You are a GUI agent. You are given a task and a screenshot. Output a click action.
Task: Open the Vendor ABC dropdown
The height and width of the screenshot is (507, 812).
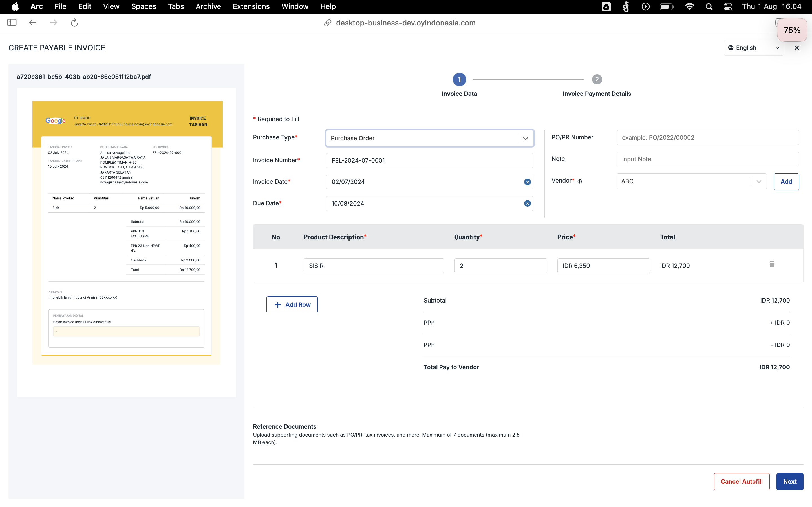[x=759, y=181]
